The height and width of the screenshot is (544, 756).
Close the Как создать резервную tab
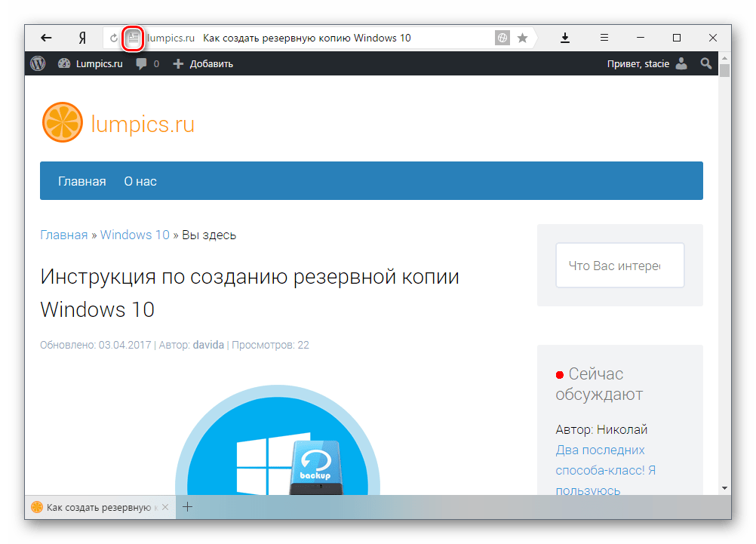coord(165,507)
